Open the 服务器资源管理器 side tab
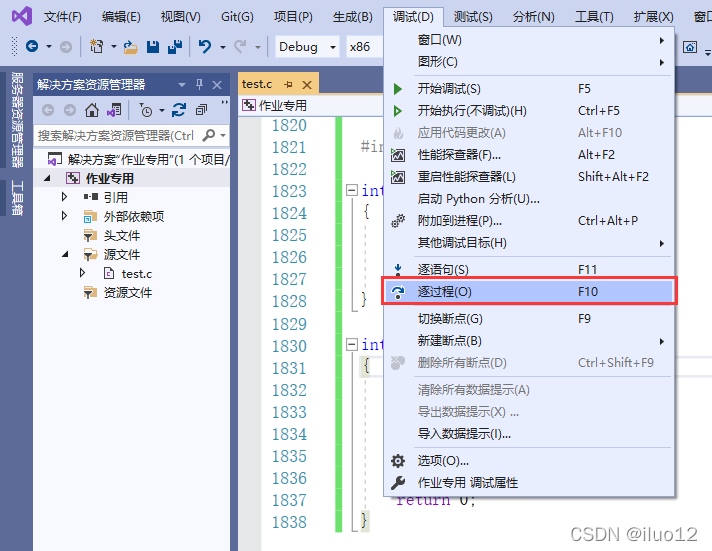 17,119
